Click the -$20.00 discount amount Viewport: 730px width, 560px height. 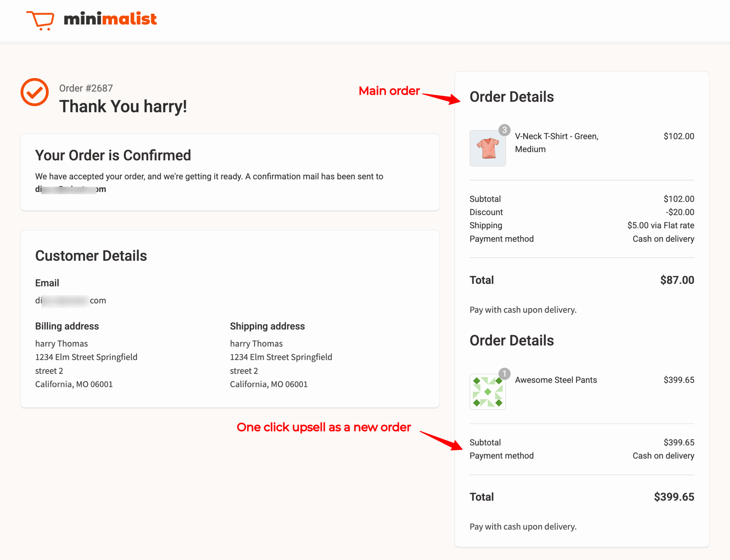pos(680,212)
